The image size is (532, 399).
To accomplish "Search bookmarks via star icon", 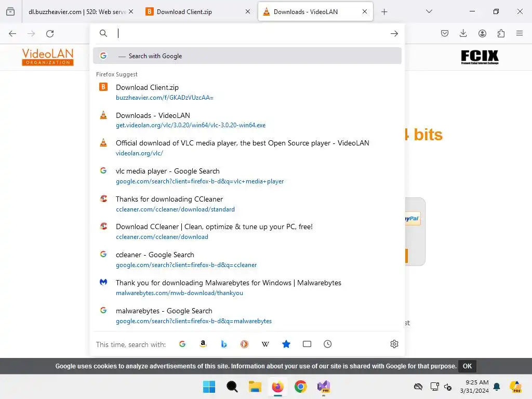I will click(286, 344).
